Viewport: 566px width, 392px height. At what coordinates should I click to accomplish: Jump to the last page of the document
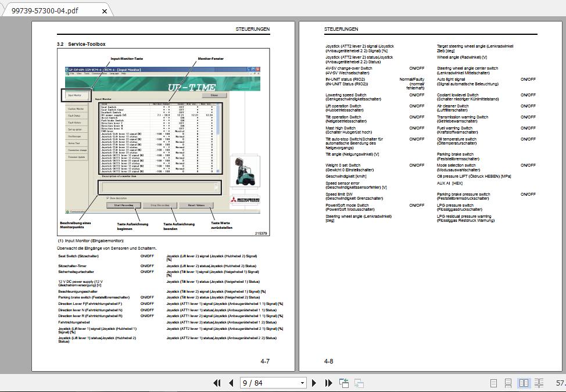pos(327,383)
